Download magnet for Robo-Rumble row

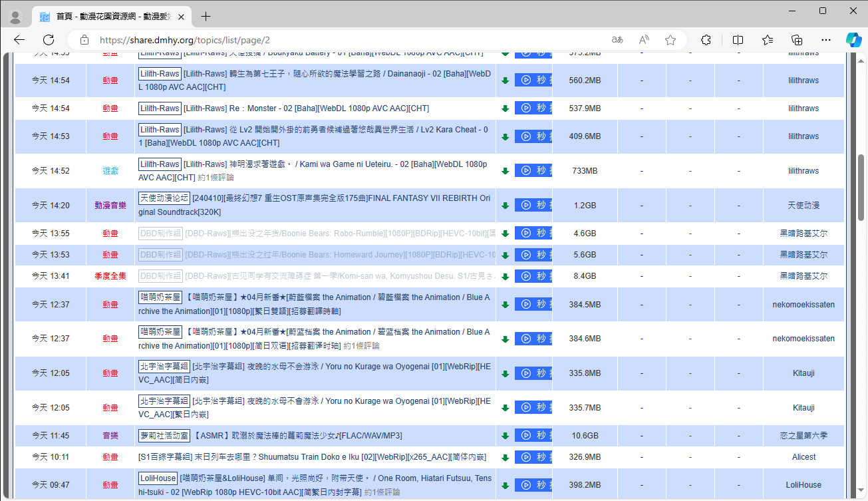point(505,234)
